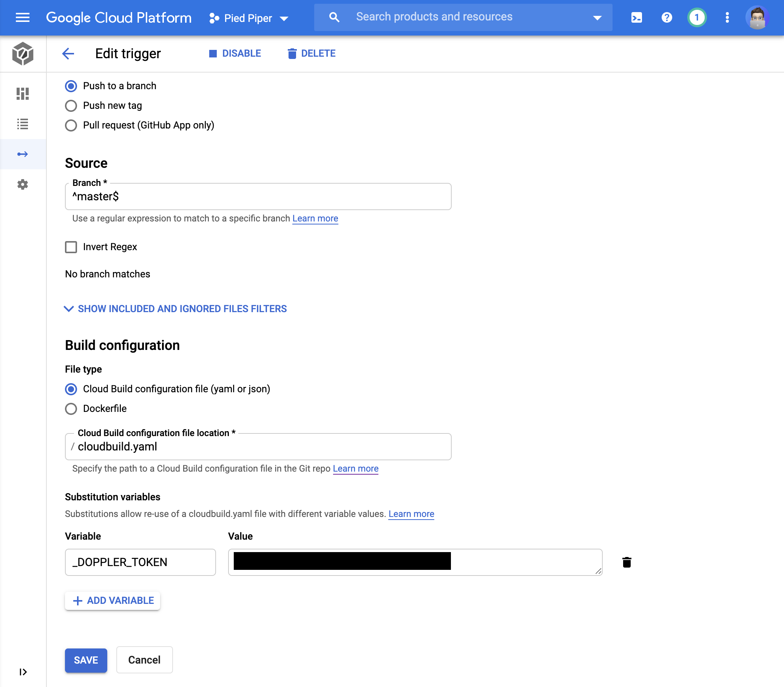
Task: Select the Triggers sidebar icon
Action: coord(23,154)
